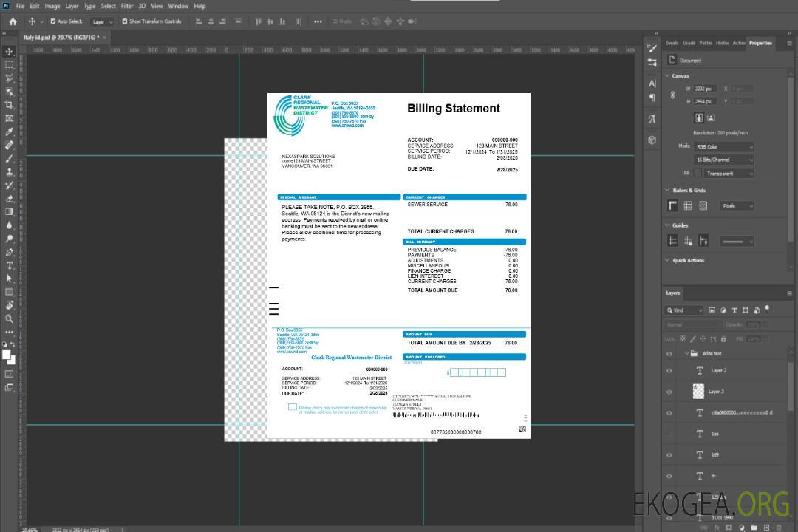Expand the 16 Bits/Channel dropdown
The image size is (798, 532).
click(x=723, y=160)
